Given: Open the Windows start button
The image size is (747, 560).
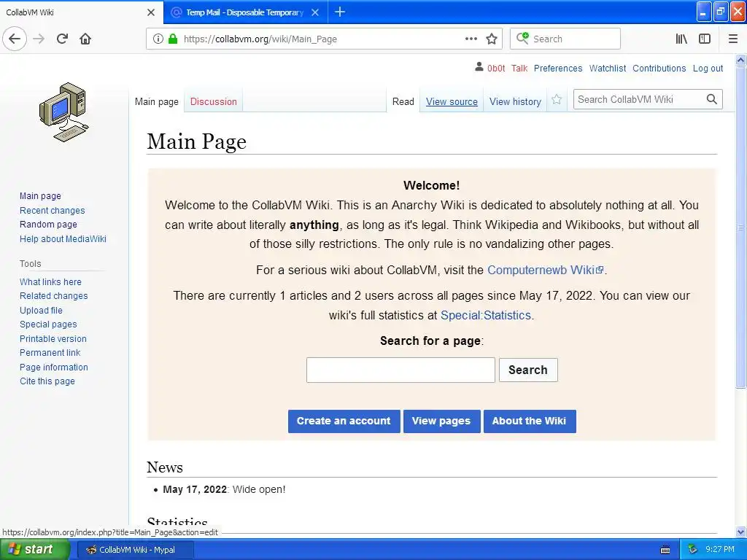Looking at the screenshot, I should coord(34,549).
